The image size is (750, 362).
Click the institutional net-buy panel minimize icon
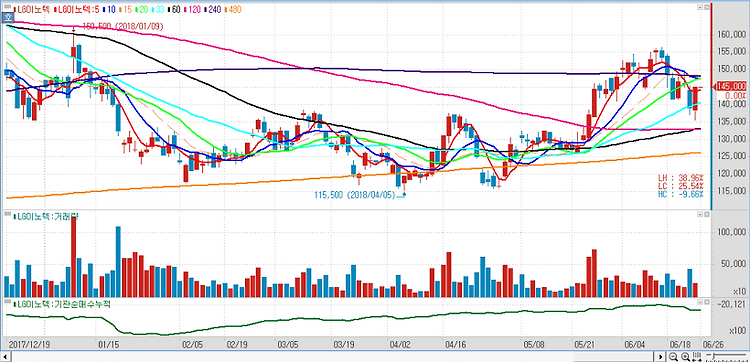[699, 302]
